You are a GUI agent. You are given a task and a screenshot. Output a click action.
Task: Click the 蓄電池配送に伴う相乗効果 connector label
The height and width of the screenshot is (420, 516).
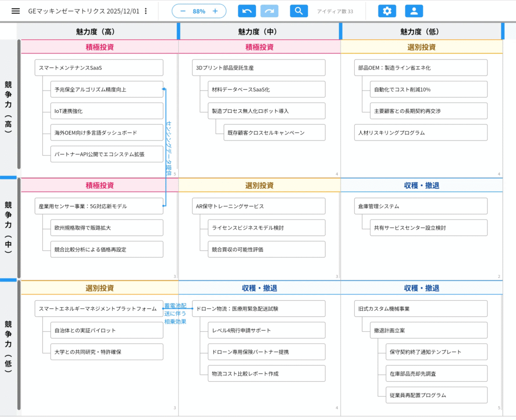175,313
